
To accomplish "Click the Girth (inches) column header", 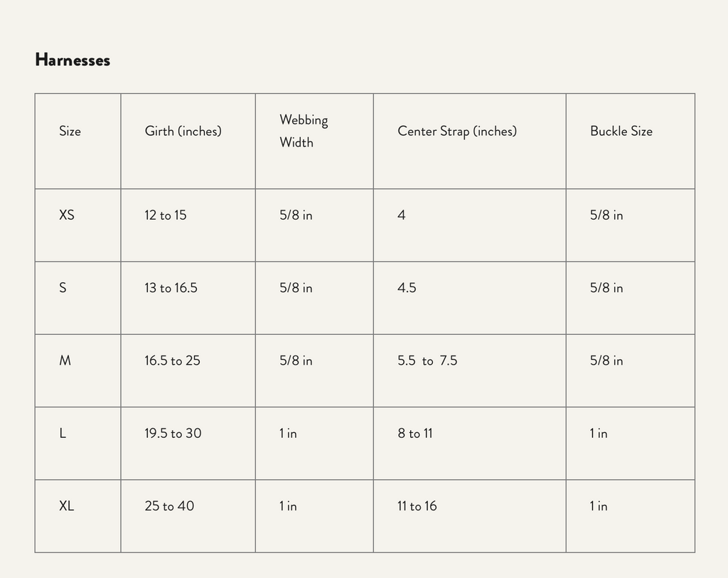I will (183, 132).
